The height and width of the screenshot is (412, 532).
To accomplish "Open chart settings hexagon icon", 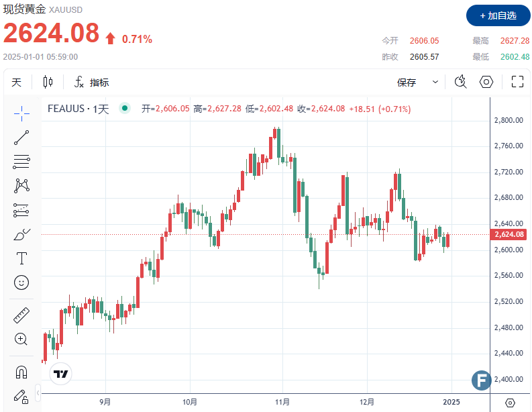I will [487, 82].
